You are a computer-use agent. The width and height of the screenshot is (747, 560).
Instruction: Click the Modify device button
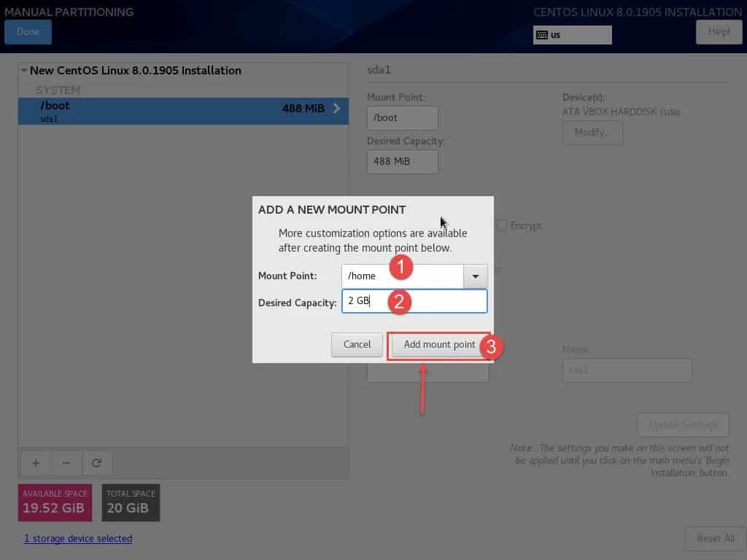point(592,132)
